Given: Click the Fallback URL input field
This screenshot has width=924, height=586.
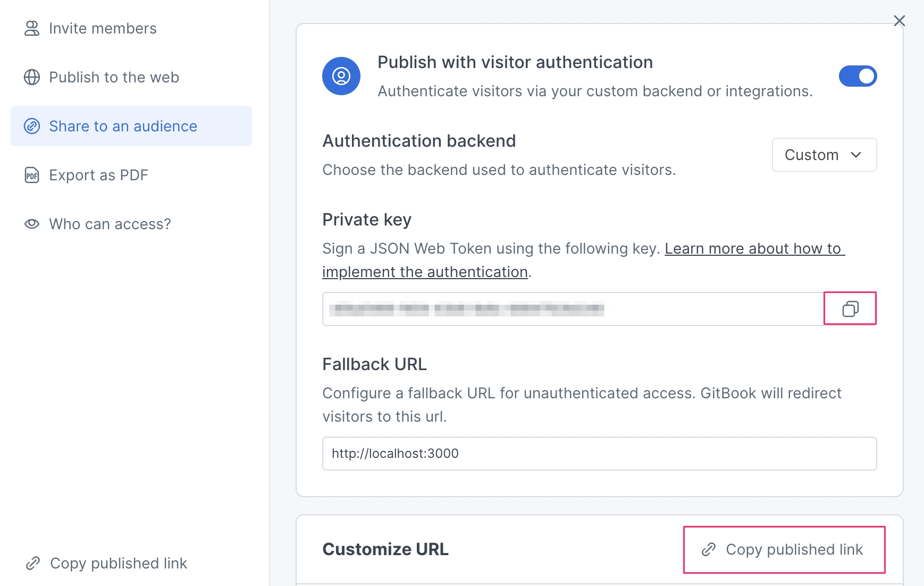Looking at the screenshot, I should [599, 454].
